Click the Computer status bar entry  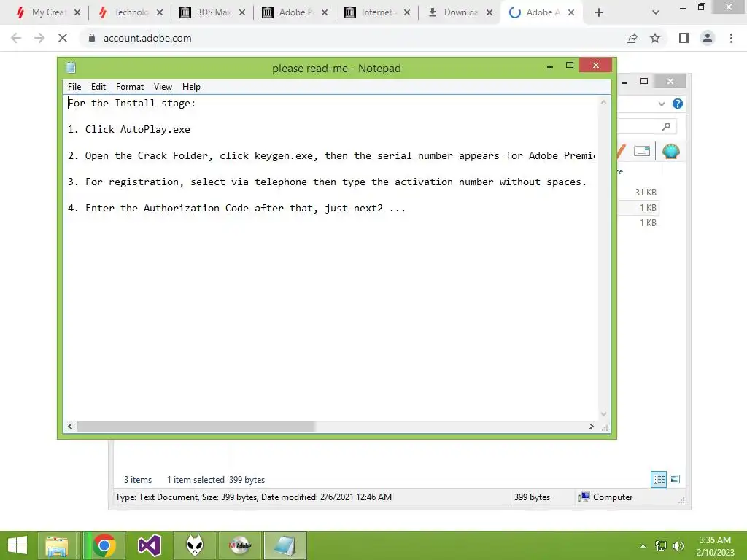click(x=605, y=497)
